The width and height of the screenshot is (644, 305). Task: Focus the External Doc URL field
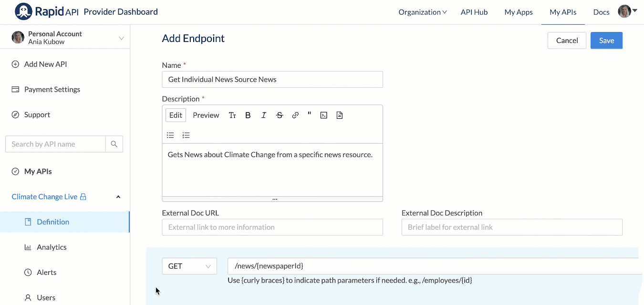tap(272, 227)
